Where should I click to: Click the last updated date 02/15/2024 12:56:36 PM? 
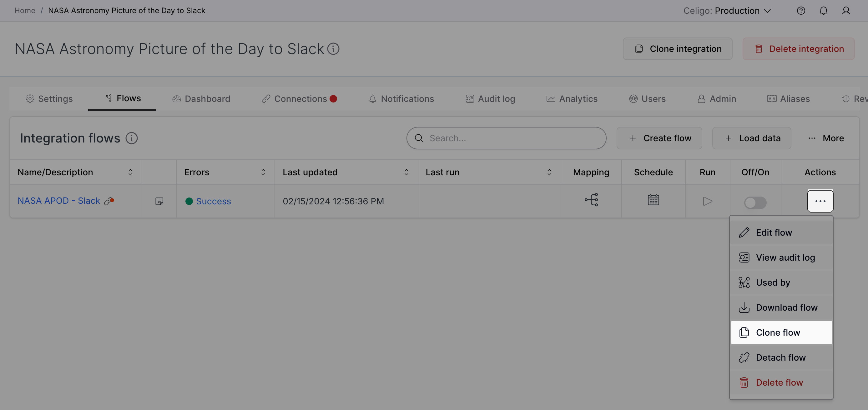pyautogui.click(x=333, y=201)
